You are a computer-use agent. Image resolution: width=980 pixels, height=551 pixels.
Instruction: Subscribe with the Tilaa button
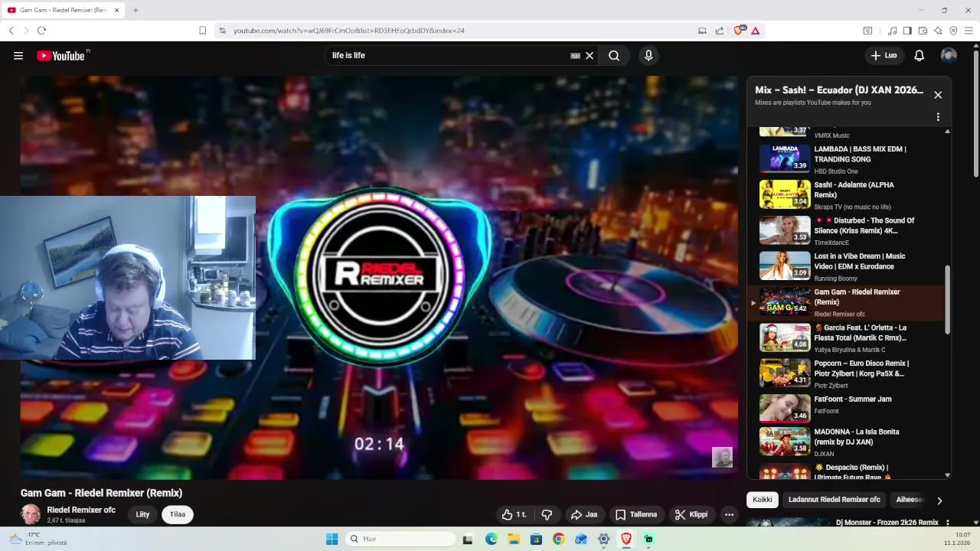coord(178,514)
